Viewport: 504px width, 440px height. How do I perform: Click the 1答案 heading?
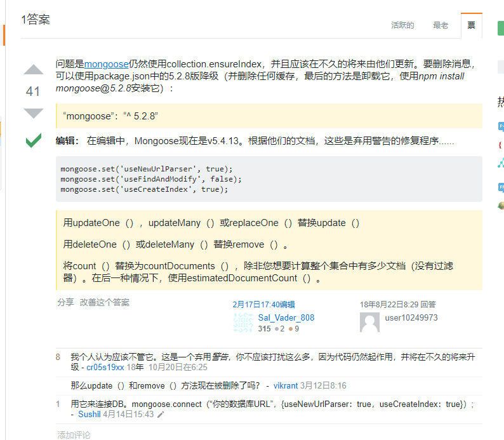tap(36, 19)
